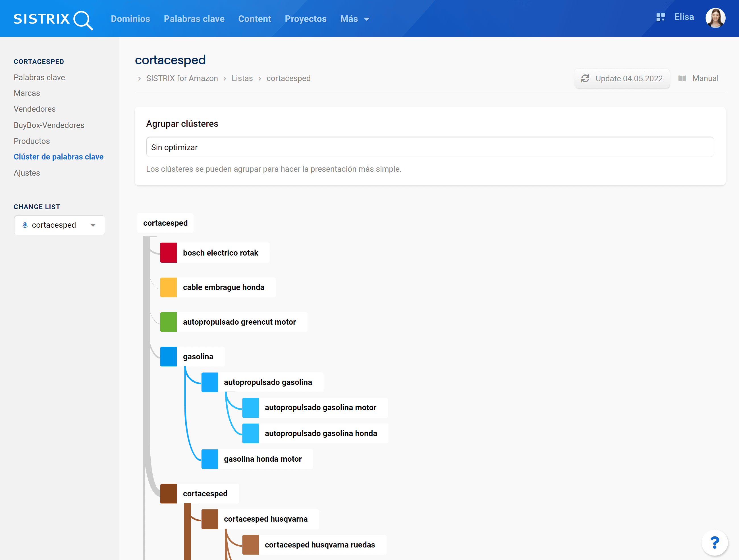Screen dimensions: 739x560
Task: Click the Listas breadcrumb link
Action: coord(242,78)
